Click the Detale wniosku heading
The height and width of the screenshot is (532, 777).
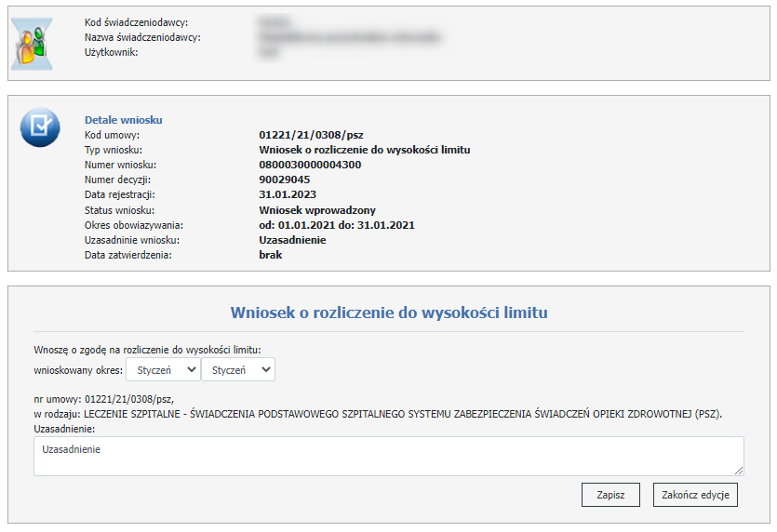124,120
